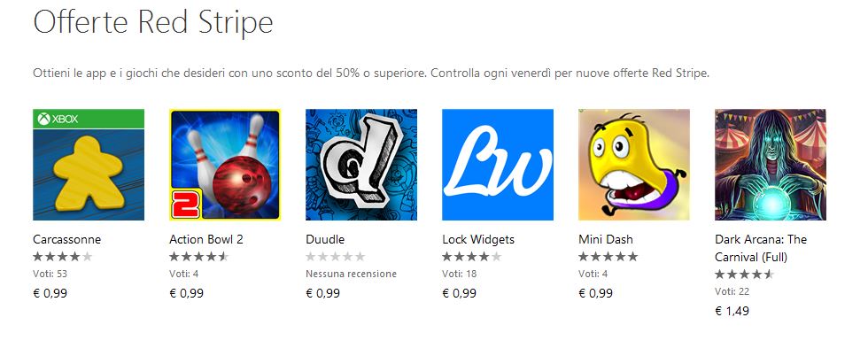Open the Dark Arcana fortune teller icon
Screen dimensions: 868x356
click(x=771, y=165)
